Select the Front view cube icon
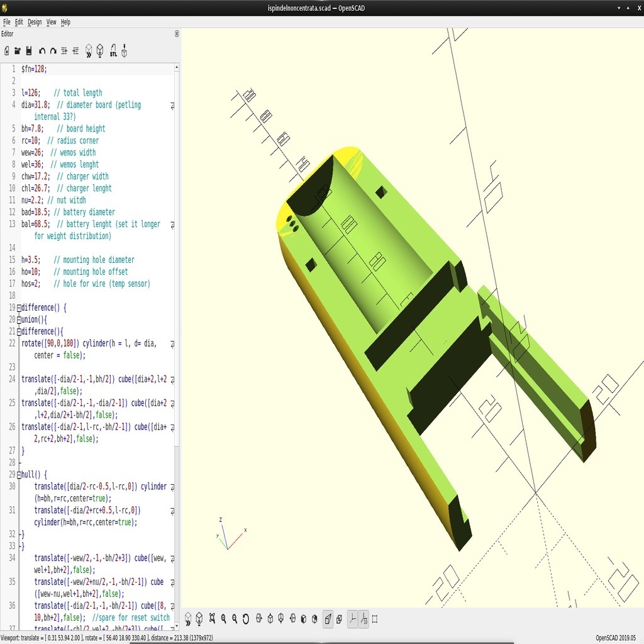This screenshot has height=644, width=644. point(303,619)
